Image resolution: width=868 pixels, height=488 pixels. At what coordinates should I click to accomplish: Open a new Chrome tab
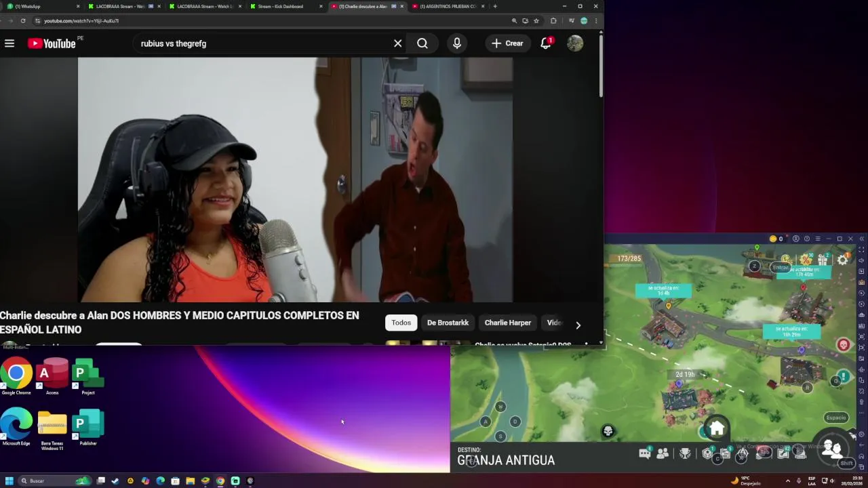pyautogui.click(x=495, y=6)
